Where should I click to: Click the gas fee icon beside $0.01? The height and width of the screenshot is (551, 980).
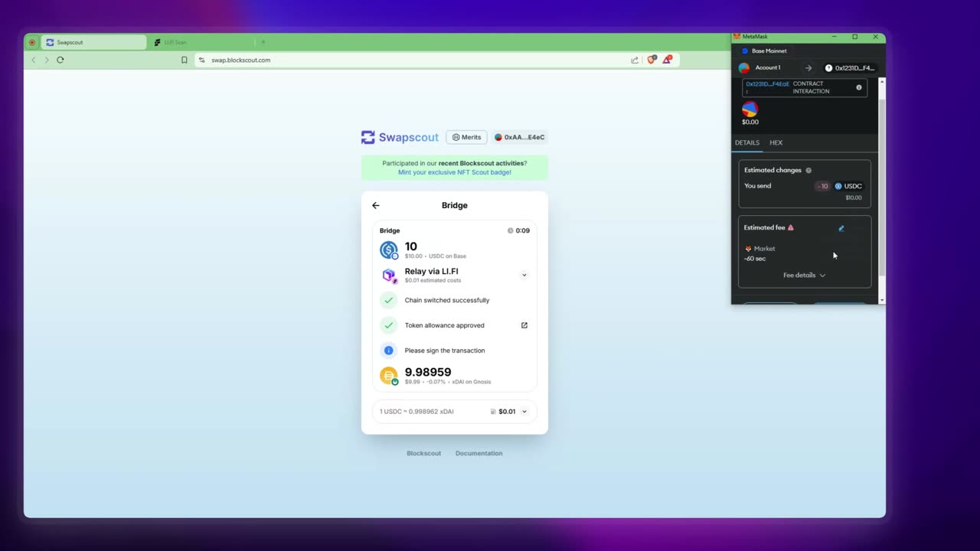coord(493,412)
